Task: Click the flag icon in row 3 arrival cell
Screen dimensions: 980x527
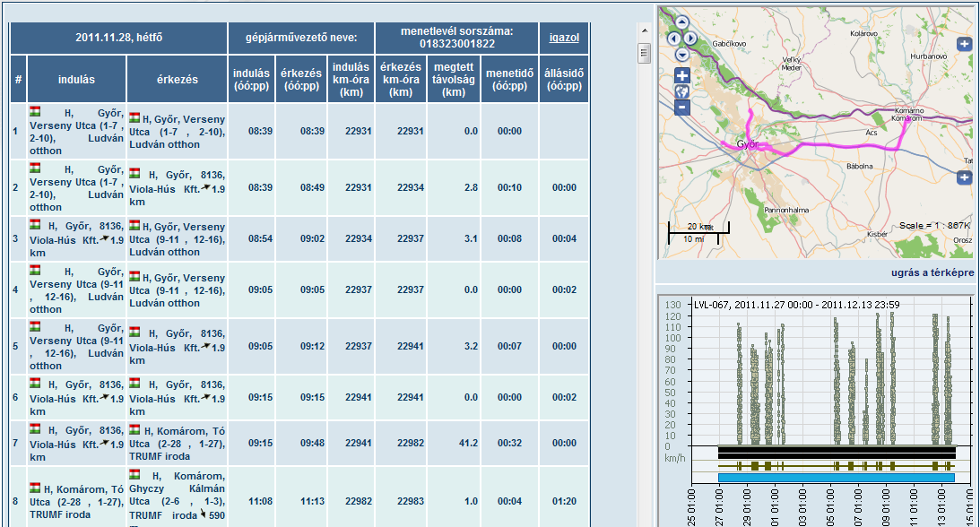Action: coord(134,225)
